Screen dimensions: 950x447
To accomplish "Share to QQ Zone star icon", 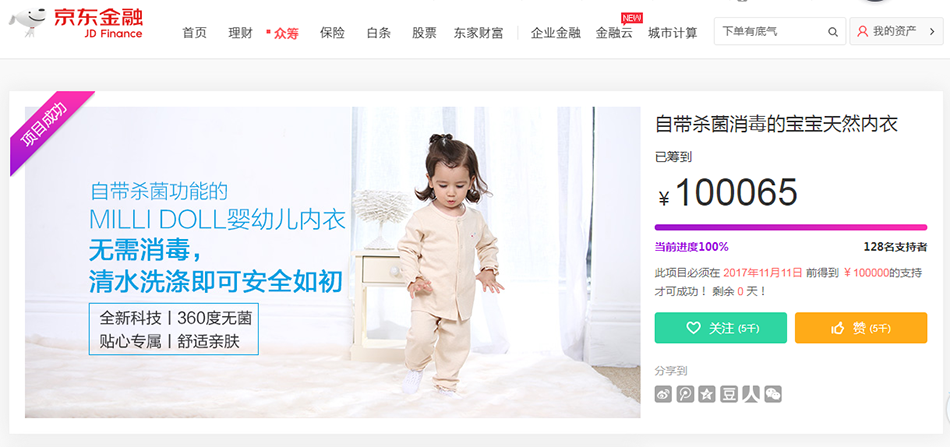I will pyautogui.click(x=707, y=394).
